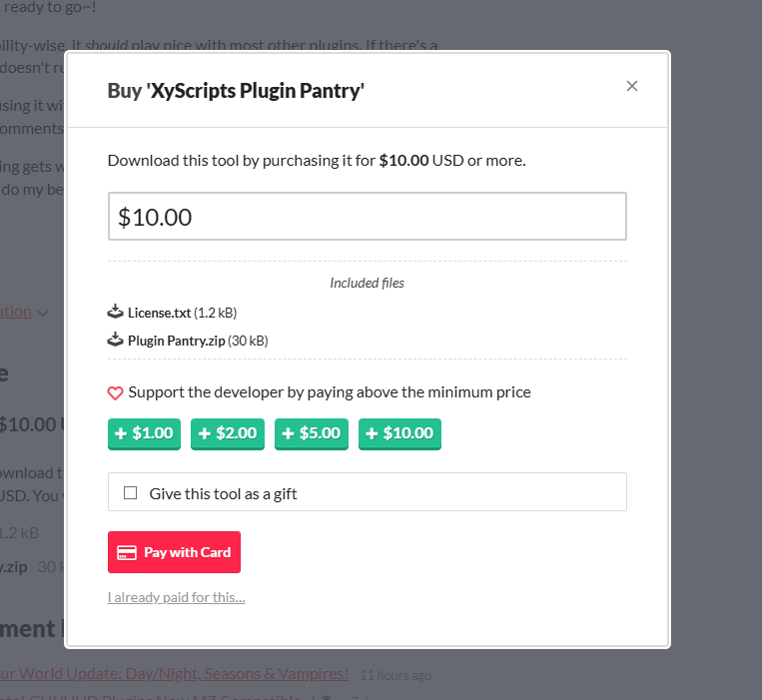Click the download icon beside Plugin Pantry.zip
The width and height of the screenshot is (762, 700).
115,340
